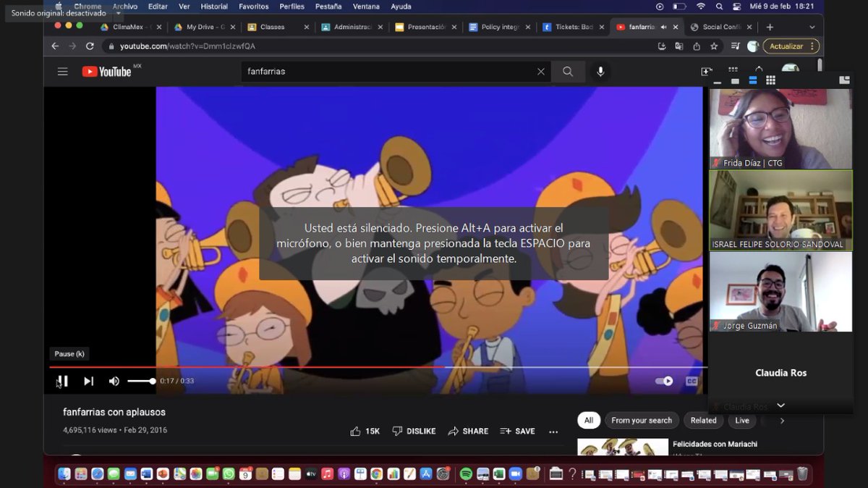Show more filter chips arrow
The image size is (868, 488).
782,421
